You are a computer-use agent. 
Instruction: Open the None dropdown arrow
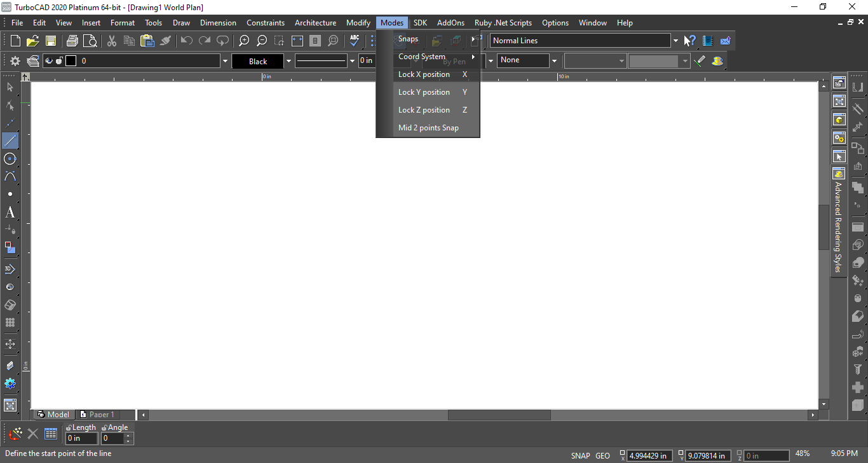click(554, 61)
